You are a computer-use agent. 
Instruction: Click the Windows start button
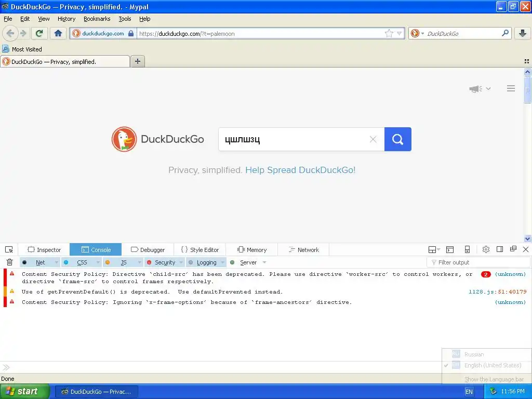click(24, 391)
